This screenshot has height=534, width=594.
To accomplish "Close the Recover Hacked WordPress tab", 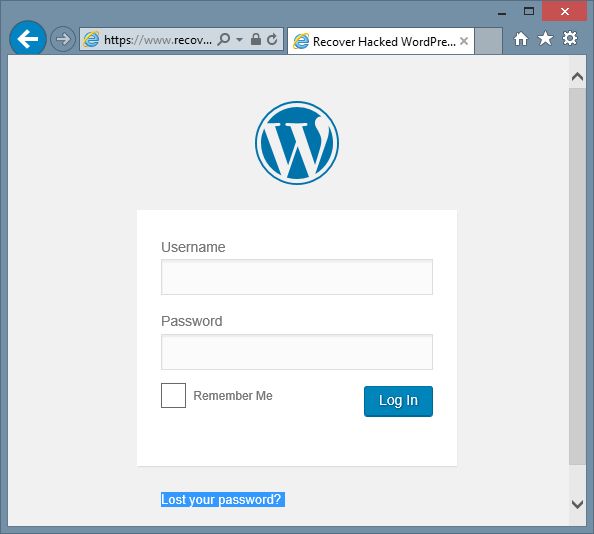I will click(464, 41).
